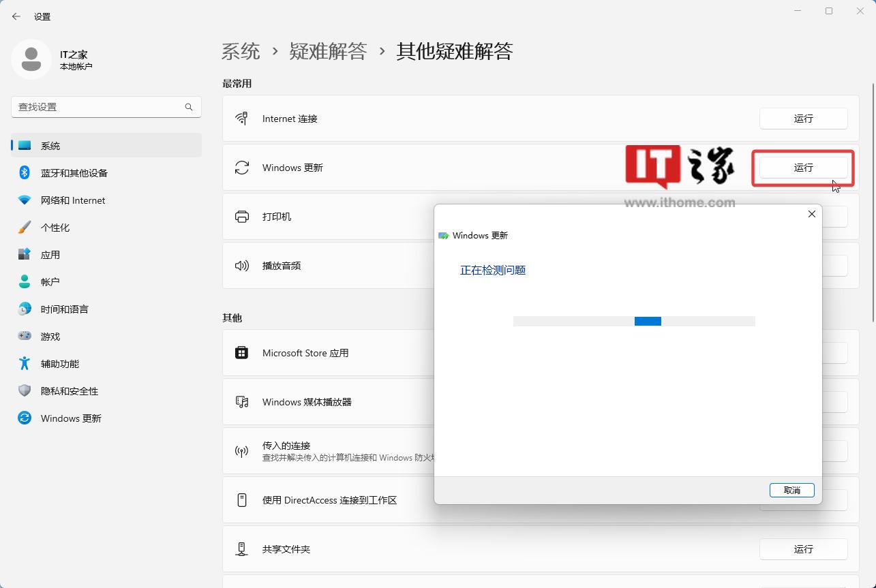Click the 帐户 person icon
The width and height of the screenshot is (876, 588).
coord(25,282)
